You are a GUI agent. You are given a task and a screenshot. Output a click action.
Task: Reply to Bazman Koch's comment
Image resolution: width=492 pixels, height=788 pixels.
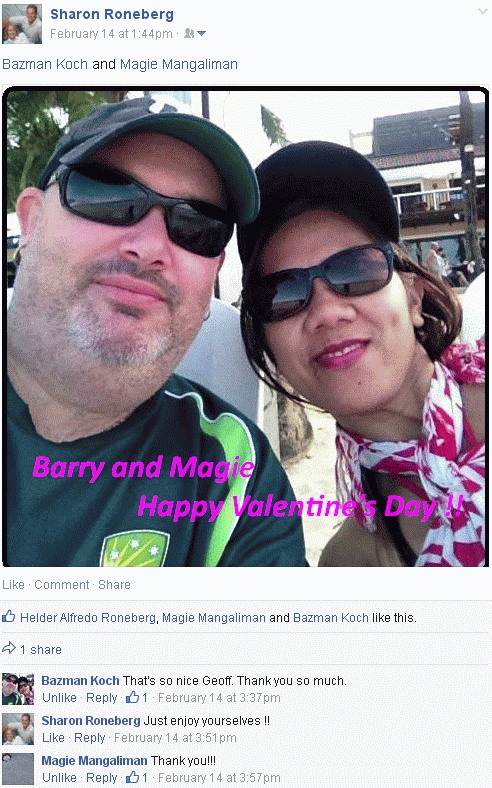[102, 698]
